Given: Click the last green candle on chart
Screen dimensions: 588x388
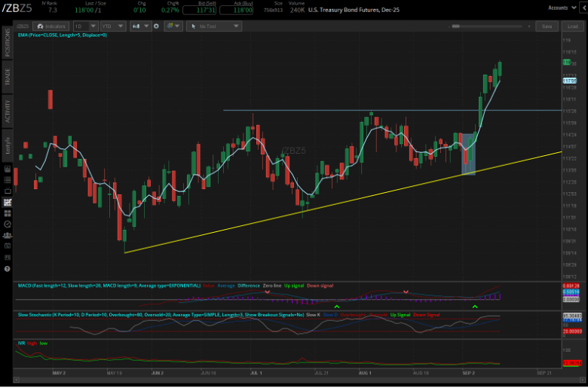Looking at the screenshot, I should pyautogui.click(x=500, y=69).
